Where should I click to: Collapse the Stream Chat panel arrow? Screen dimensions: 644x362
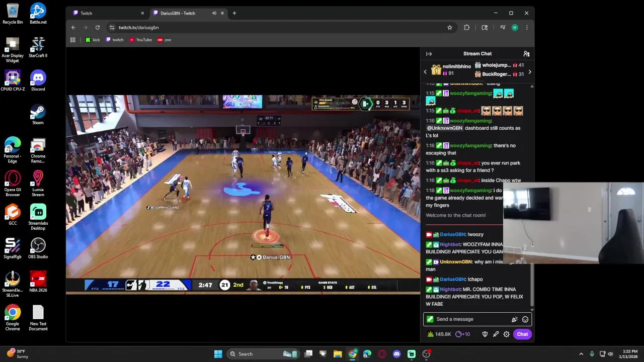[x=429, y=54]
